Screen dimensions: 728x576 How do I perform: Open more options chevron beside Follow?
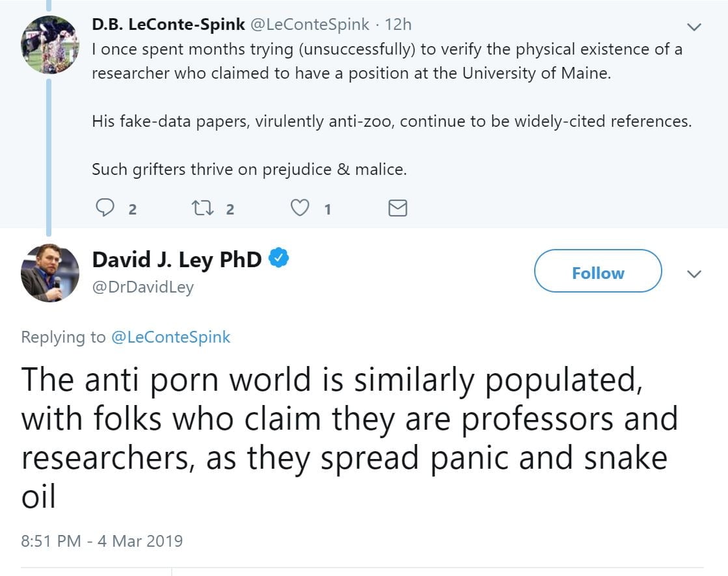click(x=694, y=274)
